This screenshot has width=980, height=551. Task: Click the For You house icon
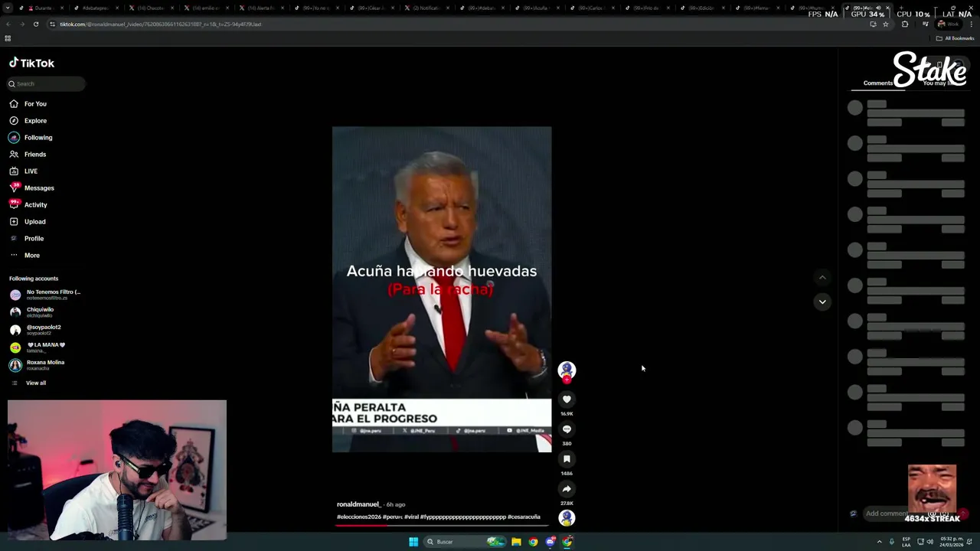click(x=14, y=104)
